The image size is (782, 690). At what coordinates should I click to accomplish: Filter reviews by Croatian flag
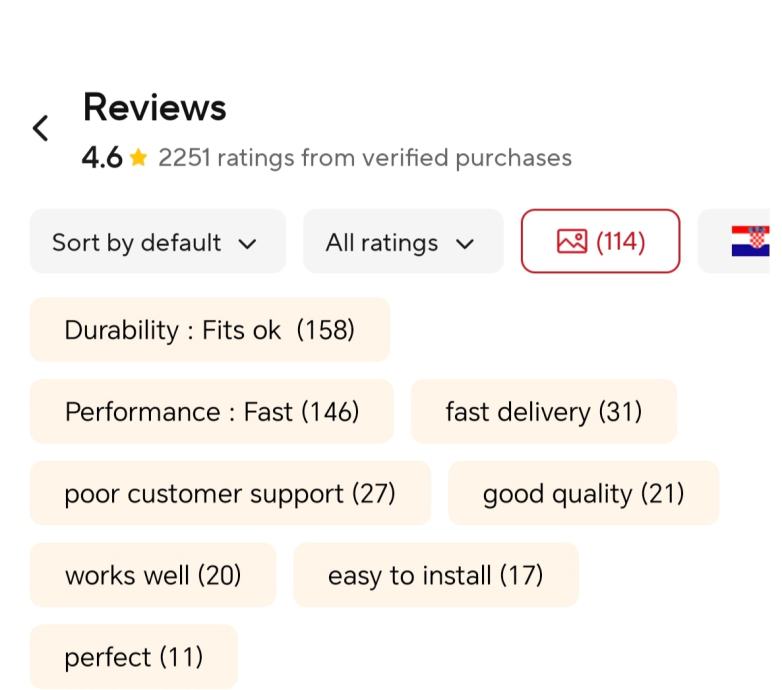(750, 242)
